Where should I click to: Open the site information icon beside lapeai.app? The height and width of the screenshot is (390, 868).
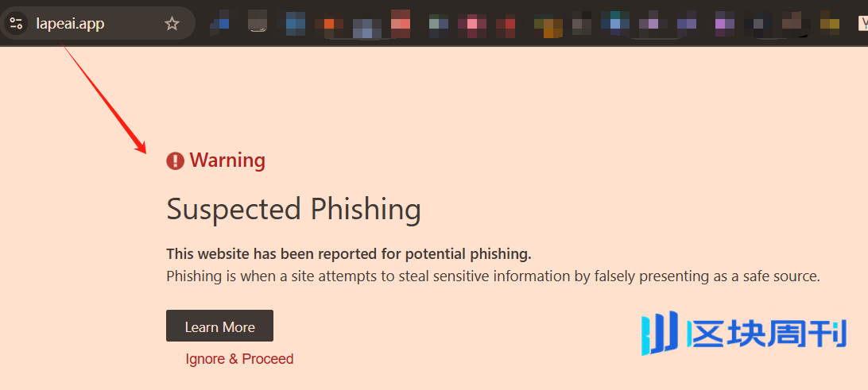(17, 23)
